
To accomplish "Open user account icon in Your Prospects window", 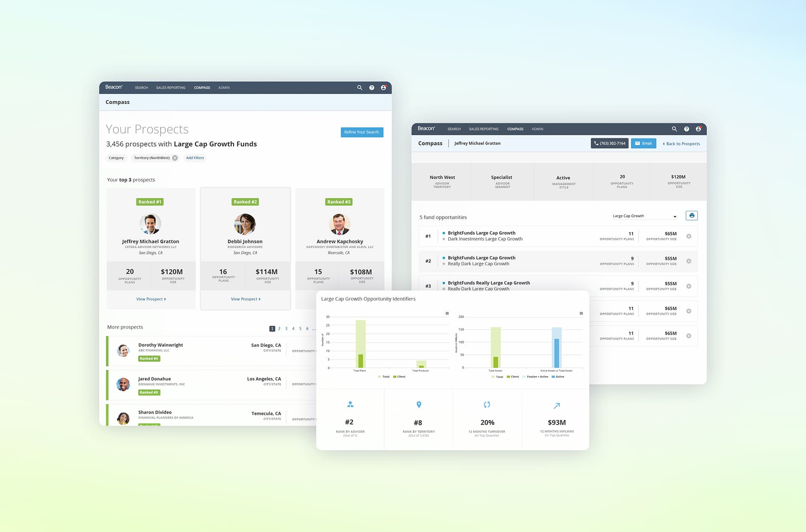I will click(x=383, y=88).
